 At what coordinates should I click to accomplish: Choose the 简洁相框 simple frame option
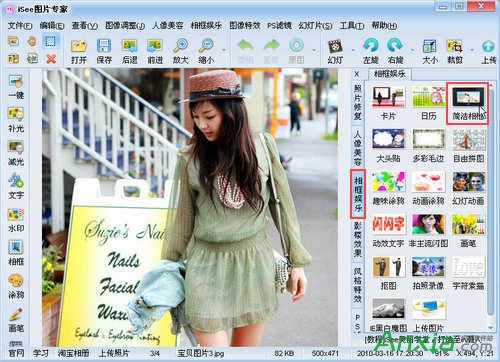(468, 103)
